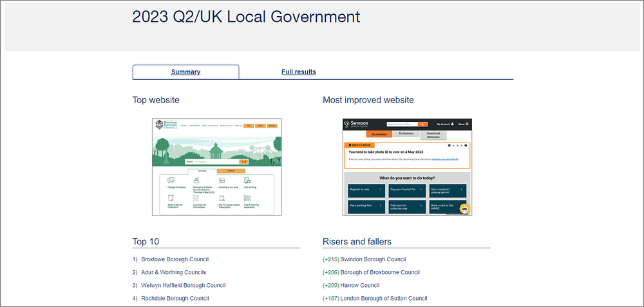Click the Most improved website heading
The width and height of the screenshot is (644, 307).
(x=368, y=100)
